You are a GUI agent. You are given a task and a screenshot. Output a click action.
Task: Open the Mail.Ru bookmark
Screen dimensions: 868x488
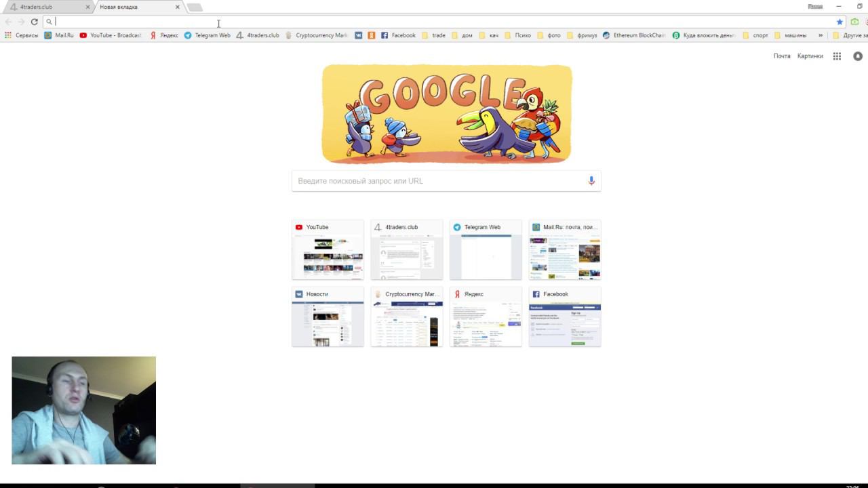point(59,35)
